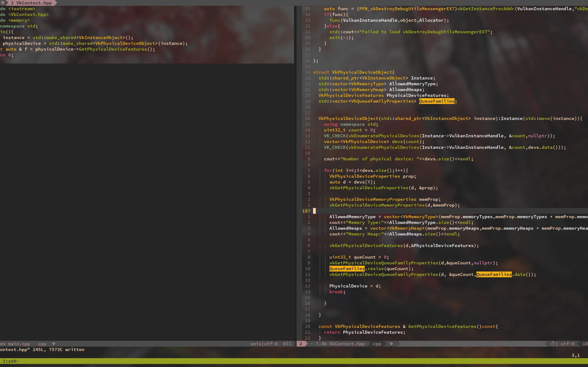The image size is (588, 367).
Task: Click the break statement in the for loop
Action: click(336, 292)
